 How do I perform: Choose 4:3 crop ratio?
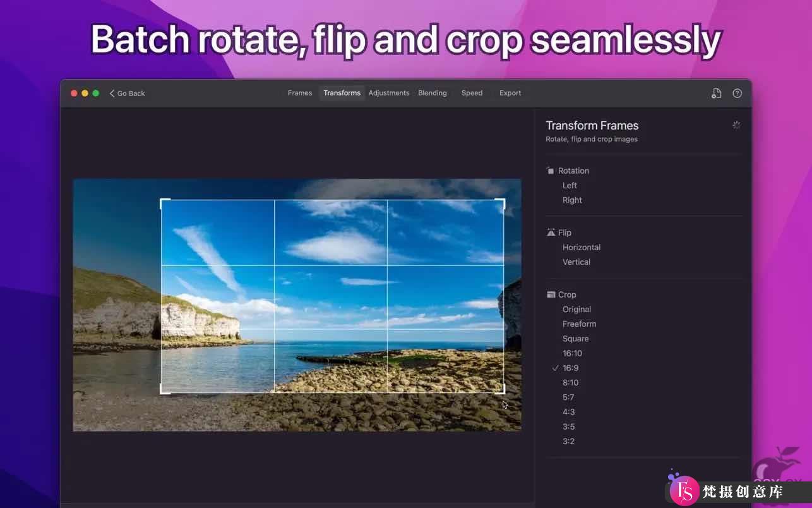coord(568,411)
